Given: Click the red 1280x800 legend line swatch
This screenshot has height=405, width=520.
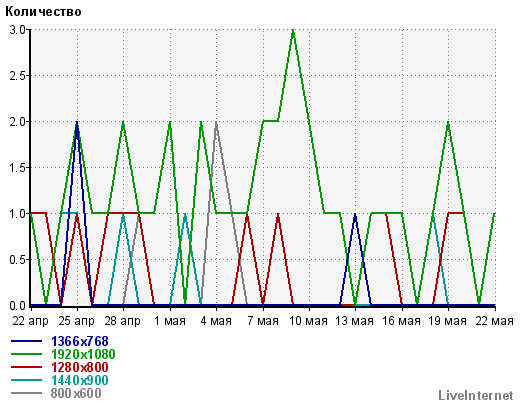Looking at the screenshot, I should 26,367.
